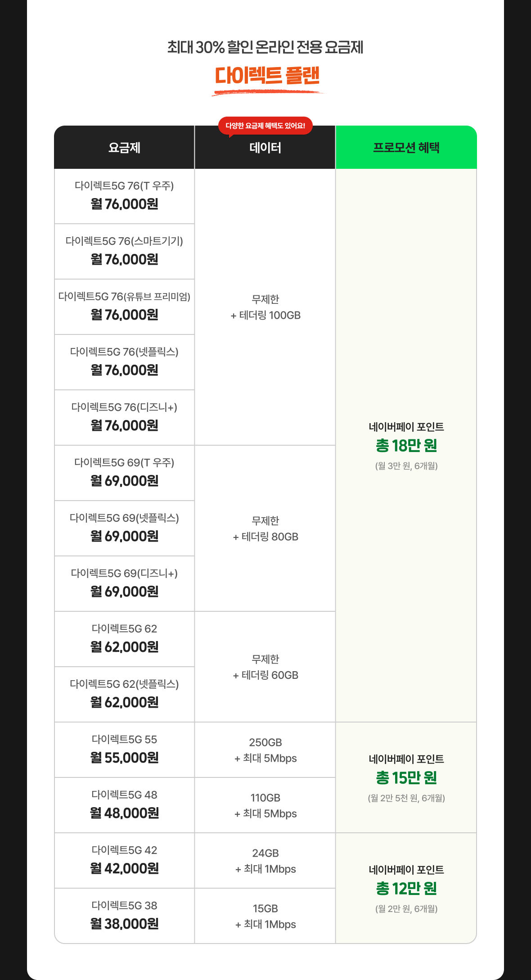531x980 pixels.
Task: Choose the 다이렉트5G 76(스마트기기) plan
Action: pyautogui.click(x=124, y=251)
